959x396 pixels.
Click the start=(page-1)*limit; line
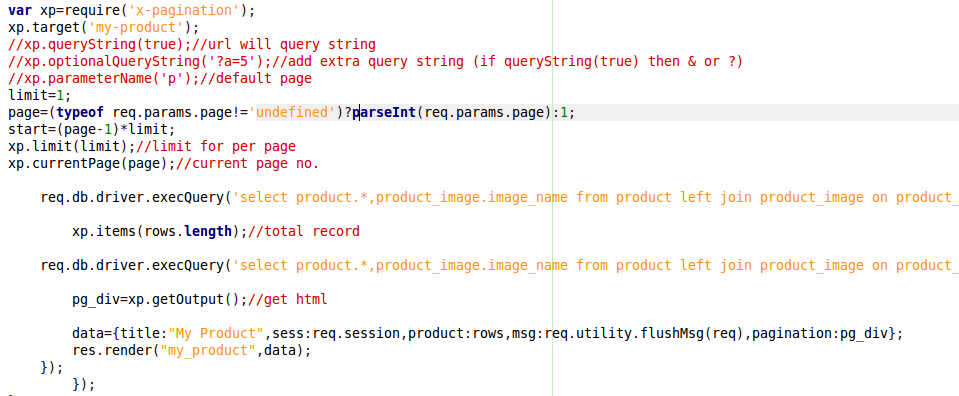point(92,130)
